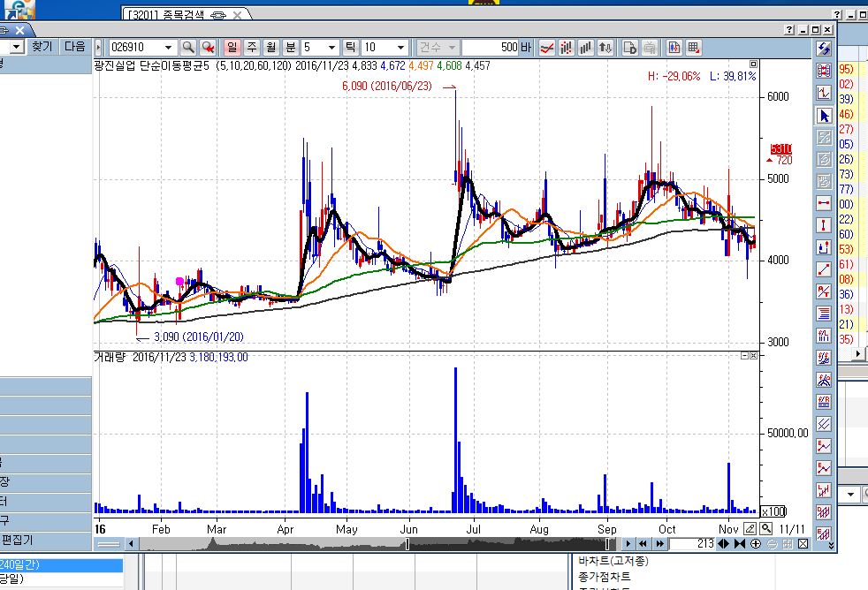Click the plus circle zoom-in icon
This screenshot has width=868, height=590.
tap(756, 543)
